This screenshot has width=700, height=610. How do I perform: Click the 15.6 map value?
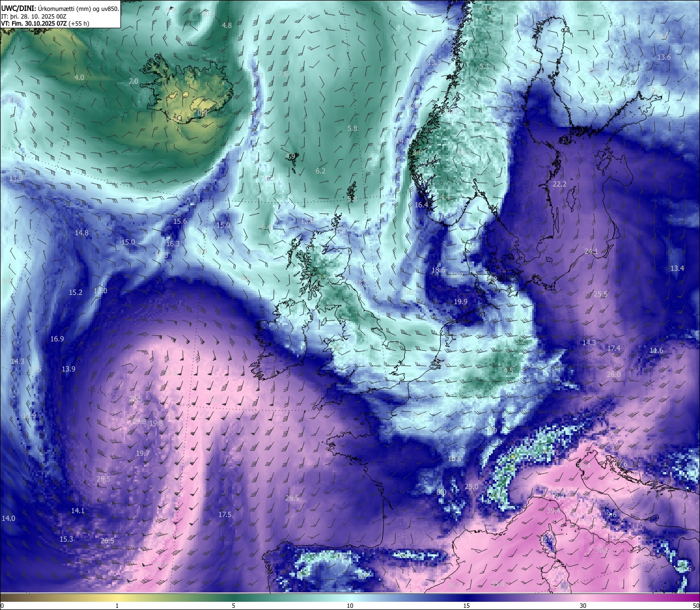pyautogui.click(x=180, y=221)
